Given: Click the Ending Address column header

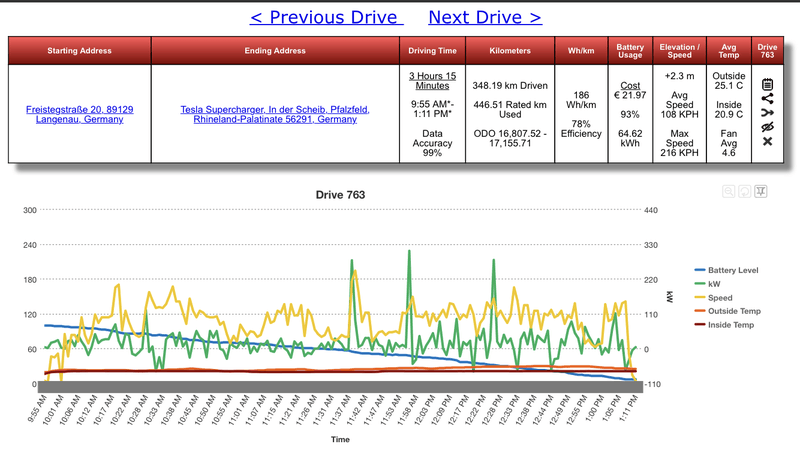Looking at the screenshot, I should pyautogui.click(x=275, y=51).
